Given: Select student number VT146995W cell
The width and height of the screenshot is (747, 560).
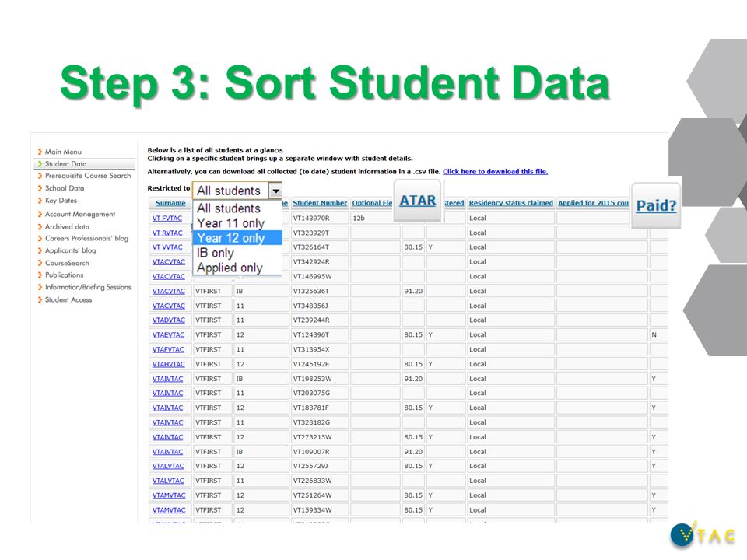Looking at the screenshot, I should 319,276.
